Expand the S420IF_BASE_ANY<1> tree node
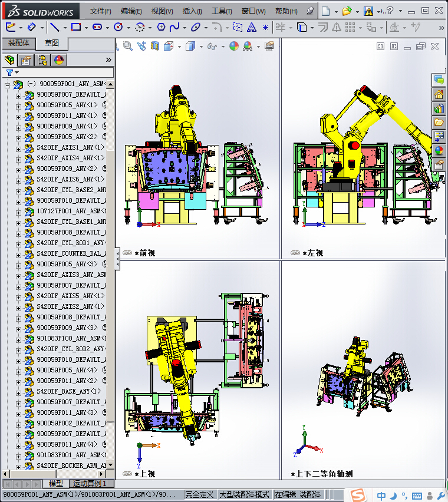Image resolution: width=448 pixels, height=502 pixels. [18, 393]
